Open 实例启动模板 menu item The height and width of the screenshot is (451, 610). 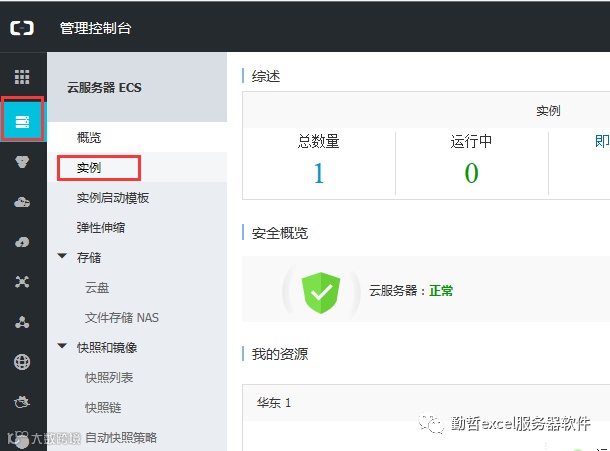coord(113,198)
